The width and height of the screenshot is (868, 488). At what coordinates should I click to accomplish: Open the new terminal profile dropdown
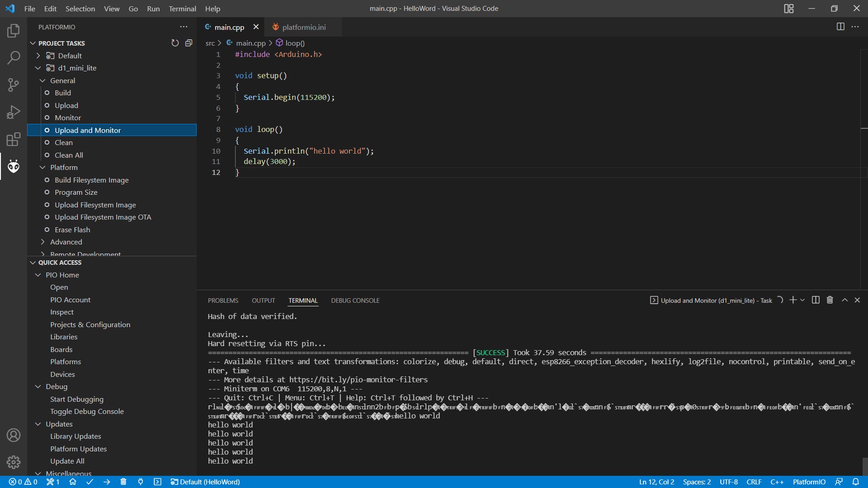coord(802,300)
